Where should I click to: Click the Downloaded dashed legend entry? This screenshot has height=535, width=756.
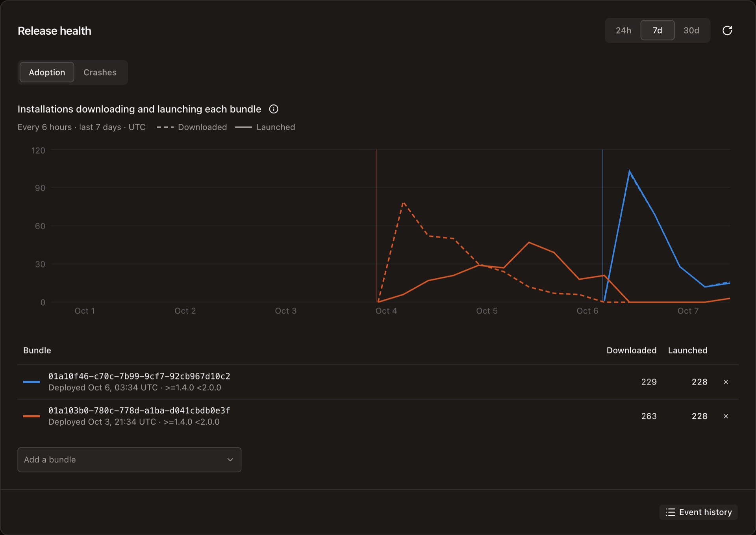click(x=192, y=127)
